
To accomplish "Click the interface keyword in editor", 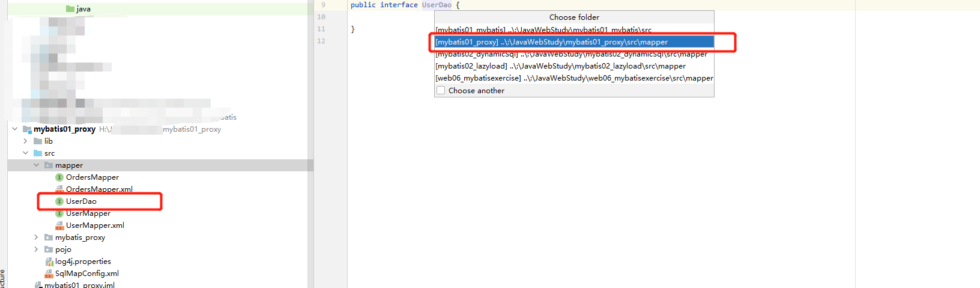I will tap(399, 5).
